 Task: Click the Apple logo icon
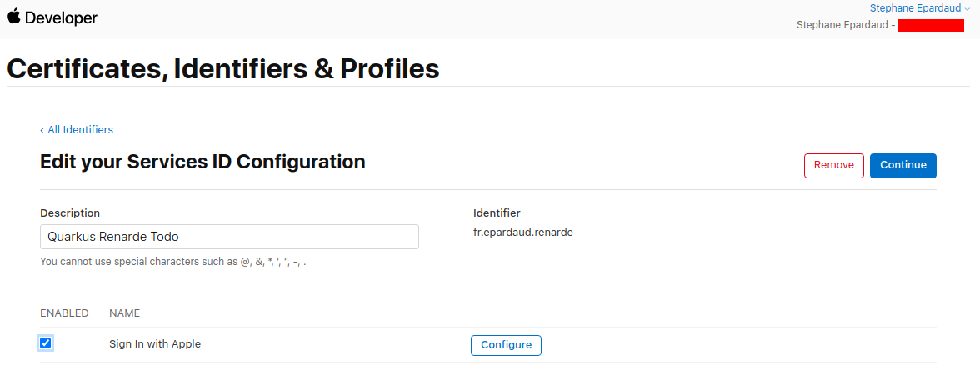[x=14, y=17]
